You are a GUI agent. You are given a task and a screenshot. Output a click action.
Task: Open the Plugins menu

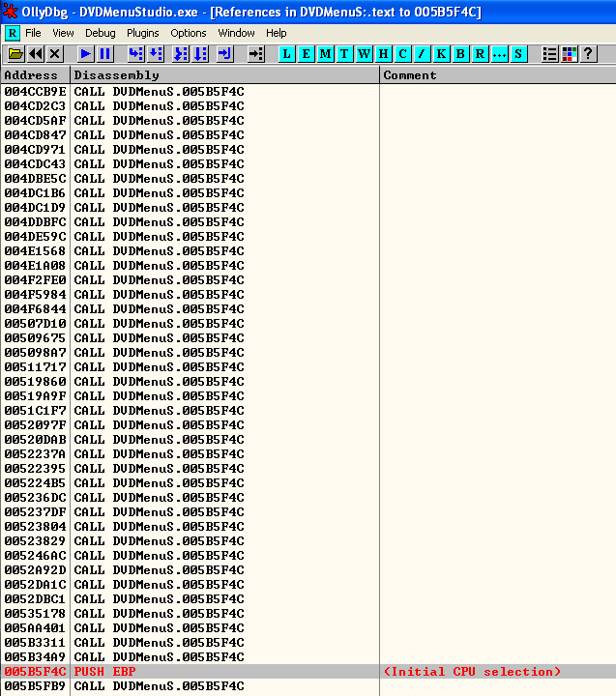tap(142, 33)
